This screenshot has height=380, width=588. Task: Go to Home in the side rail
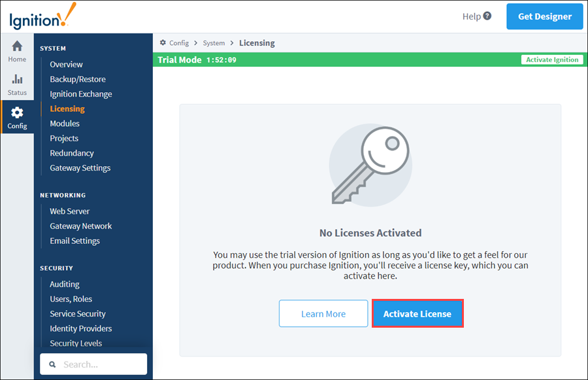coord(17,52)
